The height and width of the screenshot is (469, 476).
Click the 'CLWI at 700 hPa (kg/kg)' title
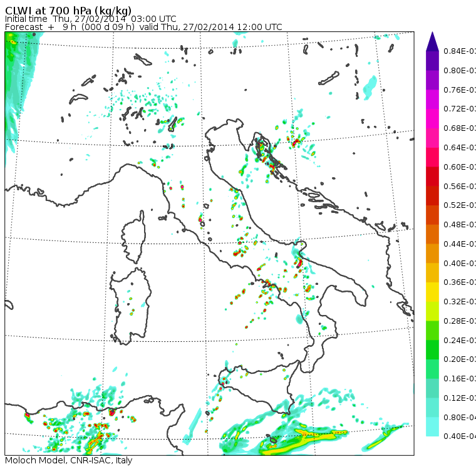pos(68,11)
